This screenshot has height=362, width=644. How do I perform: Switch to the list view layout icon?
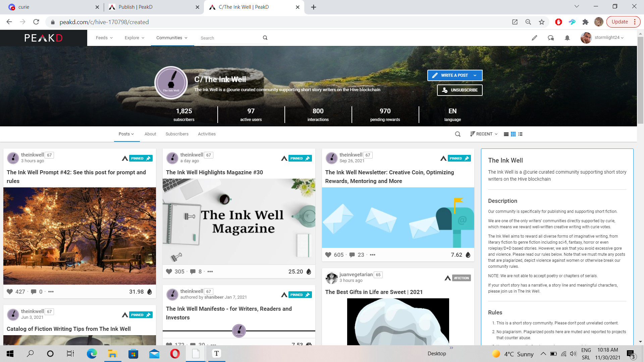506,134
